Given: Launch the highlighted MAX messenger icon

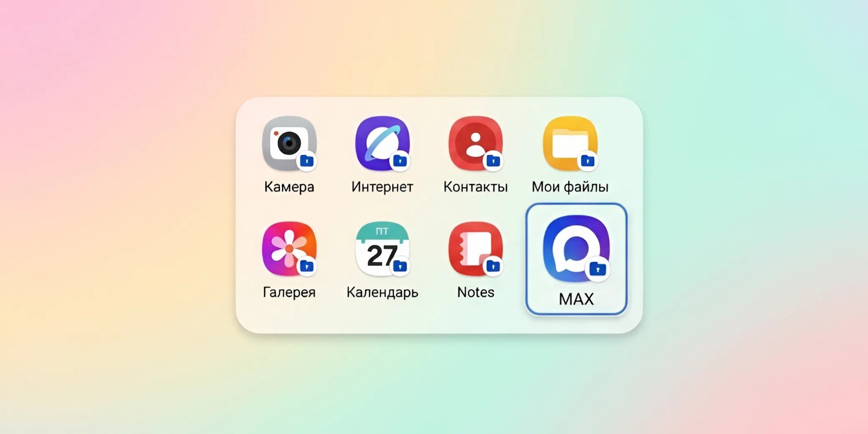Looking at the screenshot, I should click(576, 249).
